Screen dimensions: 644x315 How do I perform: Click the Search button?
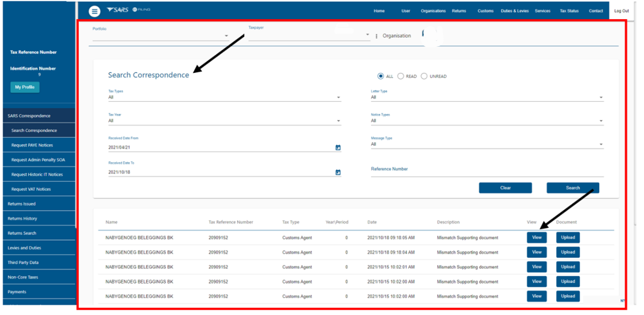click(572, 188)
